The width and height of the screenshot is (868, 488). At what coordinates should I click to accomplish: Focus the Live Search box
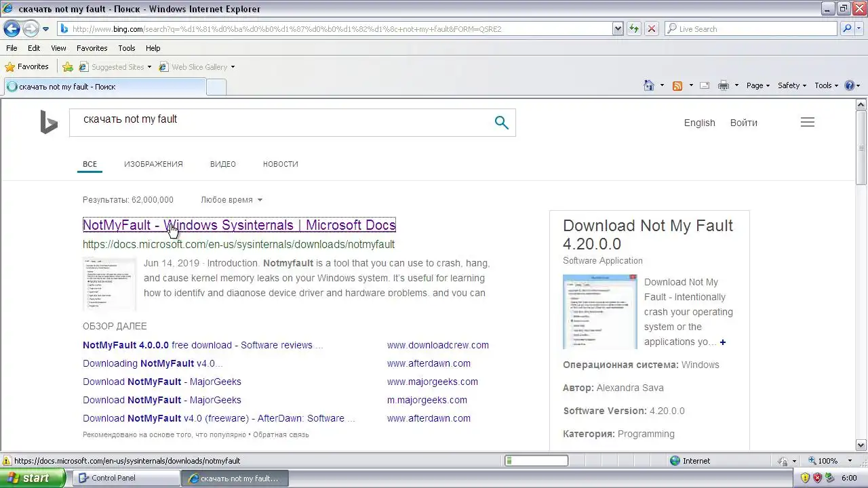[x=751, y=29]
